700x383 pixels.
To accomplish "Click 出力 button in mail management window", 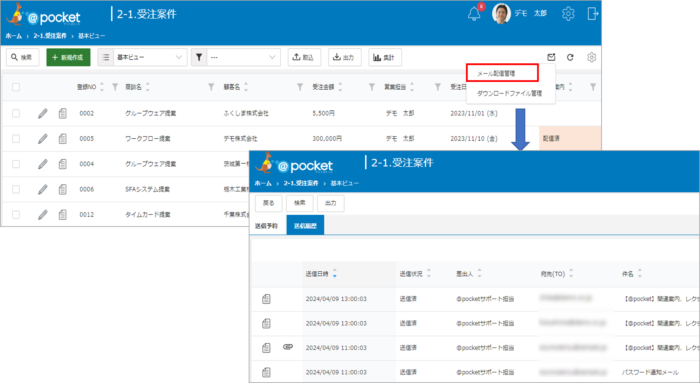I will [330, 203].
